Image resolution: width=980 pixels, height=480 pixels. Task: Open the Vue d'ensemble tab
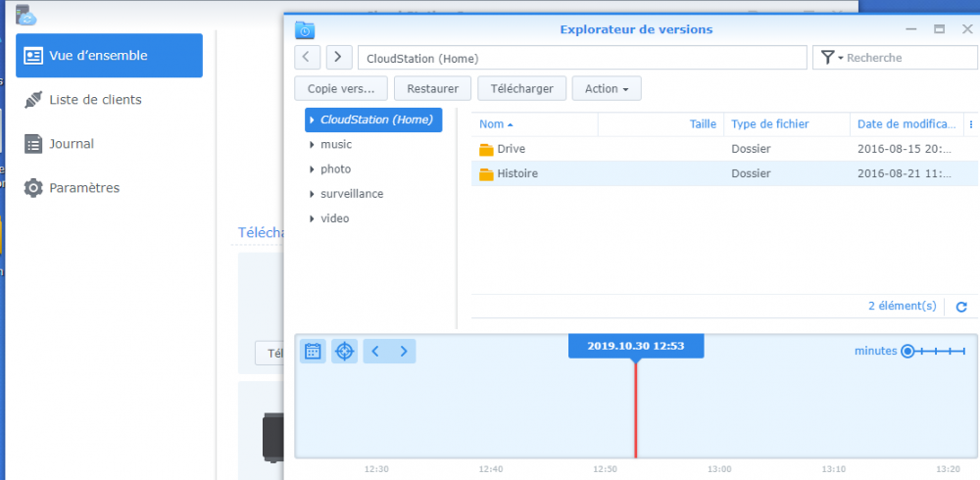click(110, 56)
